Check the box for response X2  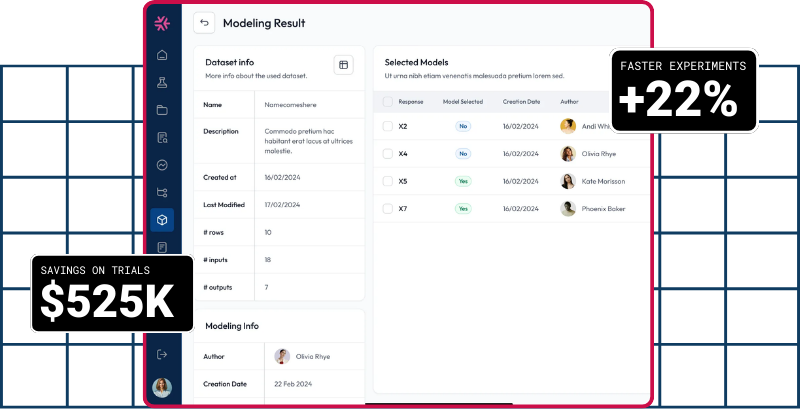click(x=387, y=127)
